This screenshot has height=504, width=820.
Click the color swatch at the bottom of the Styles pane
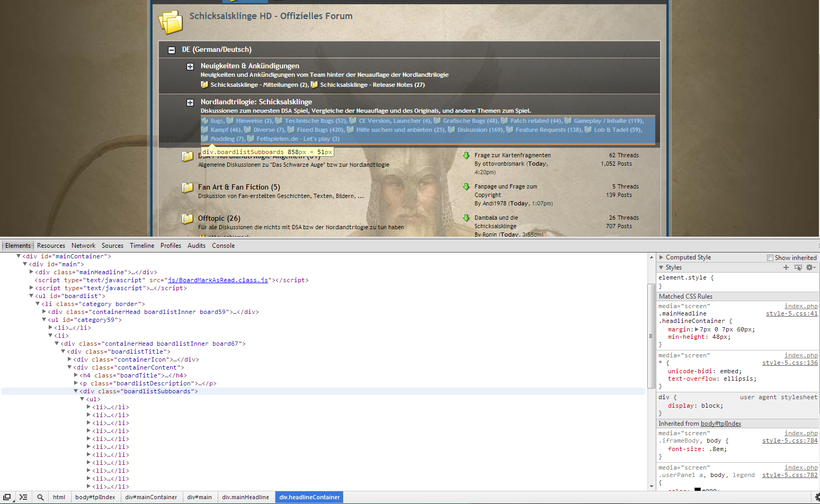[698, 490]
